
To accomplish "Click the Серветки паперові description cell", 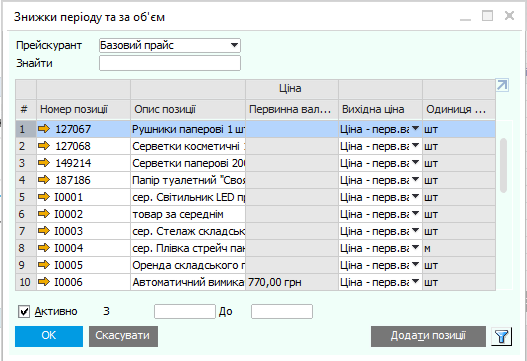I will 188,163.
